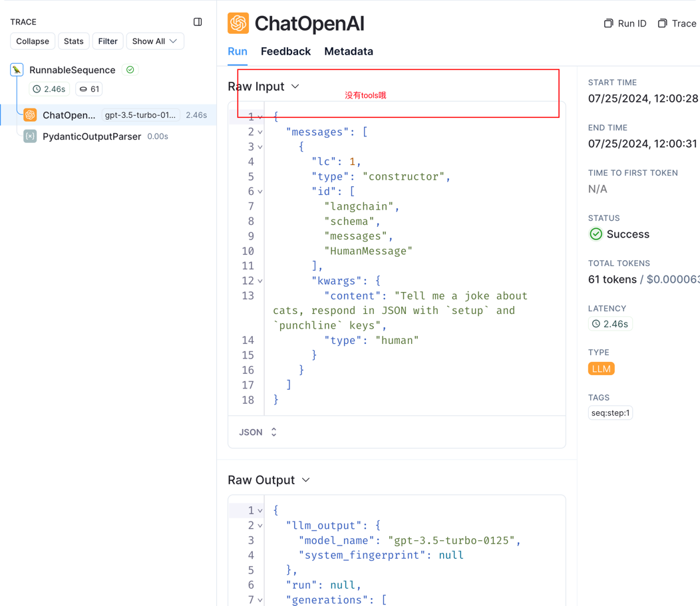Fold line 2 "messages" in Raw Input
The image size is (700, 606).
coord(260,132)
